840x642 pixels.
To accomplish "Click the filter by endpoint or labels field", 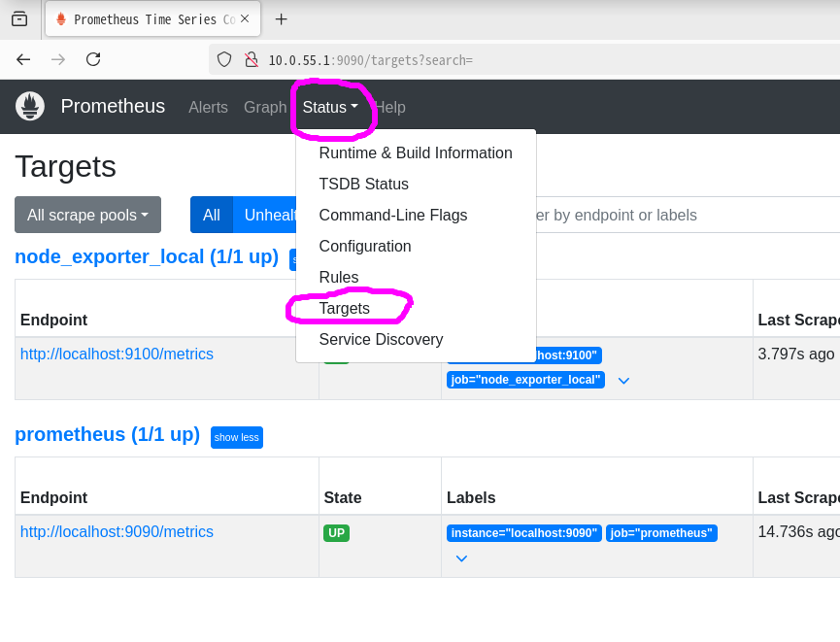I will pos(688,215).
